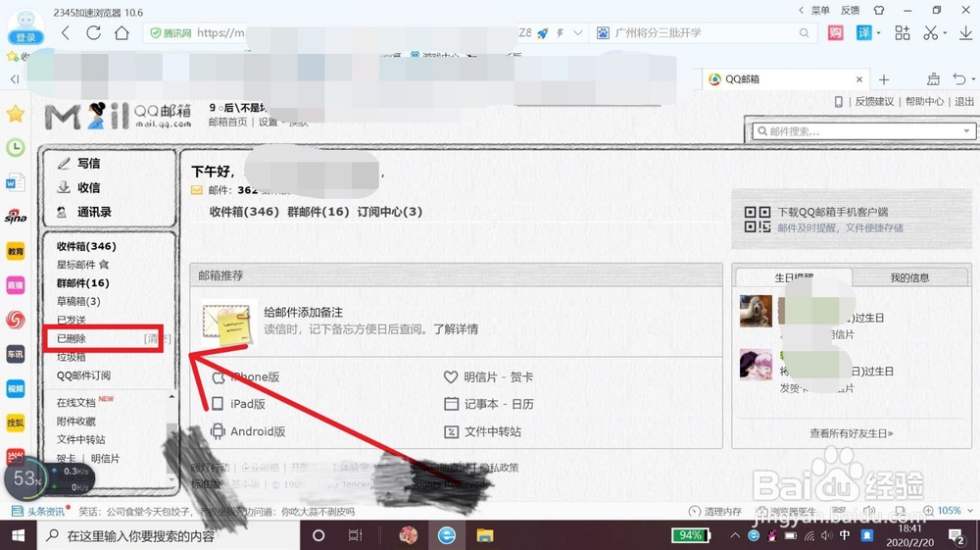
Task: Click 查看所有好友生日 link
Action: pyautogui.click(x=852, y=433)
